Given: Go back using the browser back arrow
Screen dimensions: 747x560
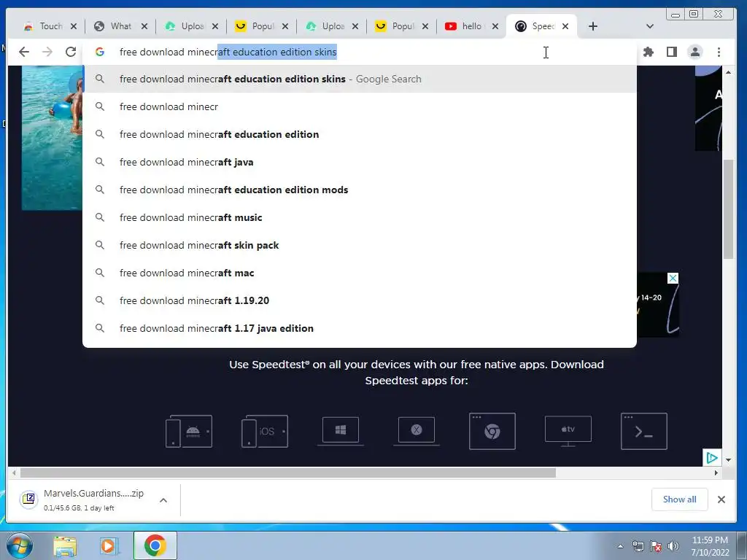Looking at the screenshot, I should coord(24,52).
